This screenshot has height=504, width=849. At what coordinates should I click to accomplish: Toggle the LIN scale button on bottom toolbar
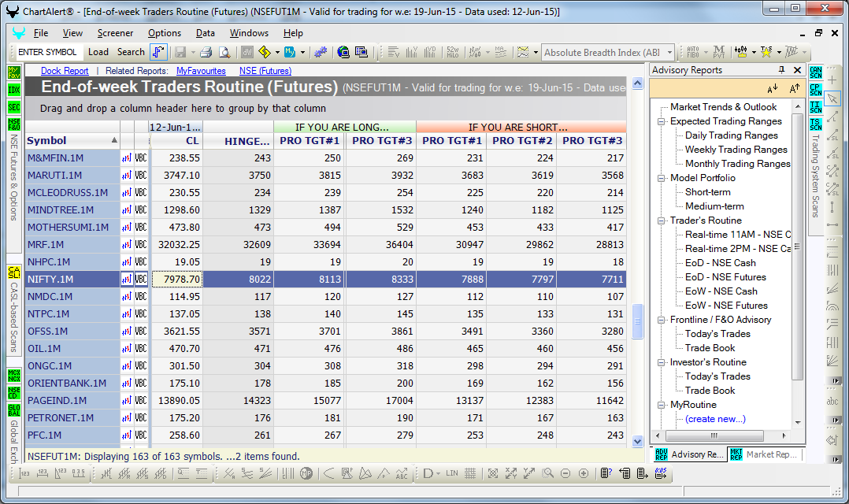tap(452, 474)
